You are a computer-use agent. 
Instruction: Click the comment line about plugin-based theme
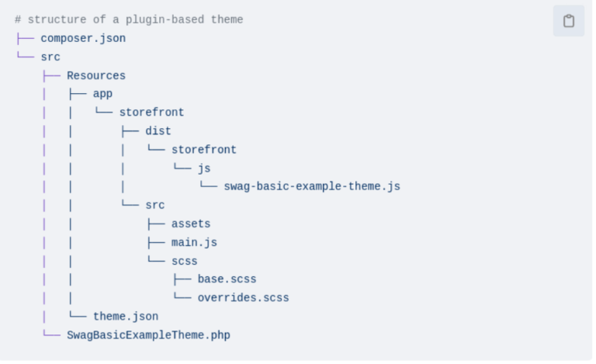(x=129, y=19)
